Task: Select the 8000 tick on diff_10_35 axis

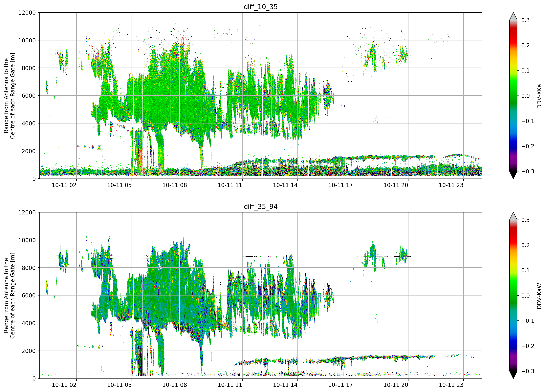Action: coord(29,68)
